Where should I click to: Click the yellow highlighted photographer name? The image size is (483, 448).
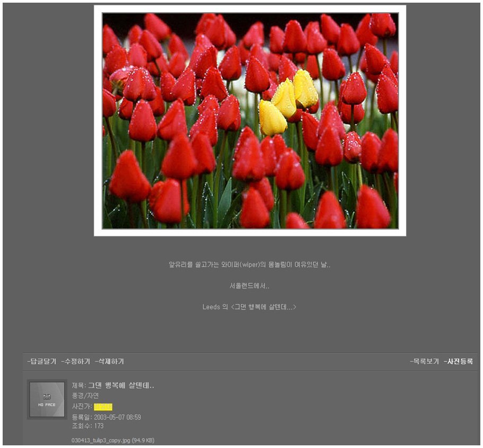tap(103, 407)
